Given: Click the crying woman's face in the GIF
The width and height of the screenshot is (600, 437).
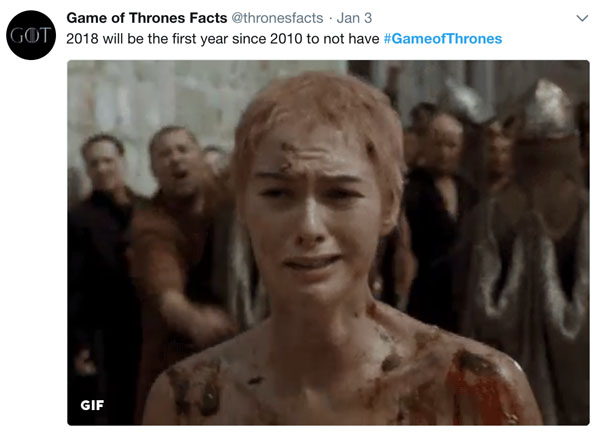Looking at the screenshot, I should [x=312, y=214].
